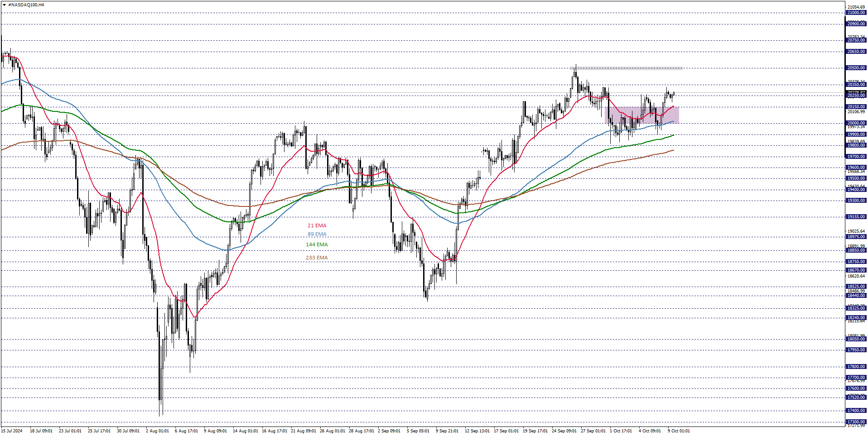Click the 2 Aug 01:01 time label

(157, 431)
